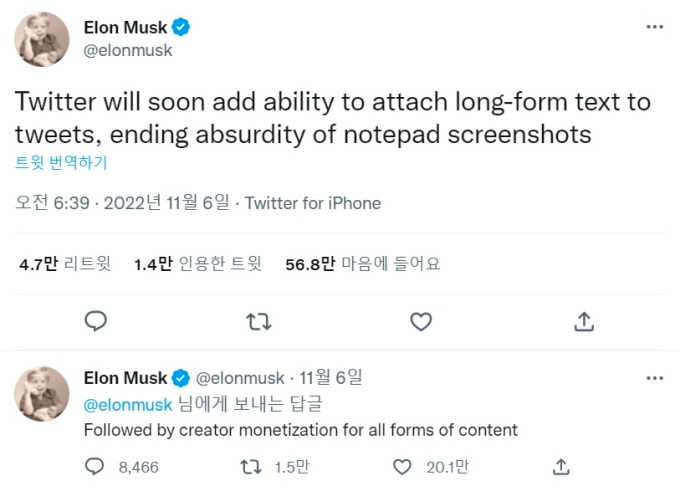
Task: Click the 트윗 번역하기 translate link
Action: pos(61,163)
